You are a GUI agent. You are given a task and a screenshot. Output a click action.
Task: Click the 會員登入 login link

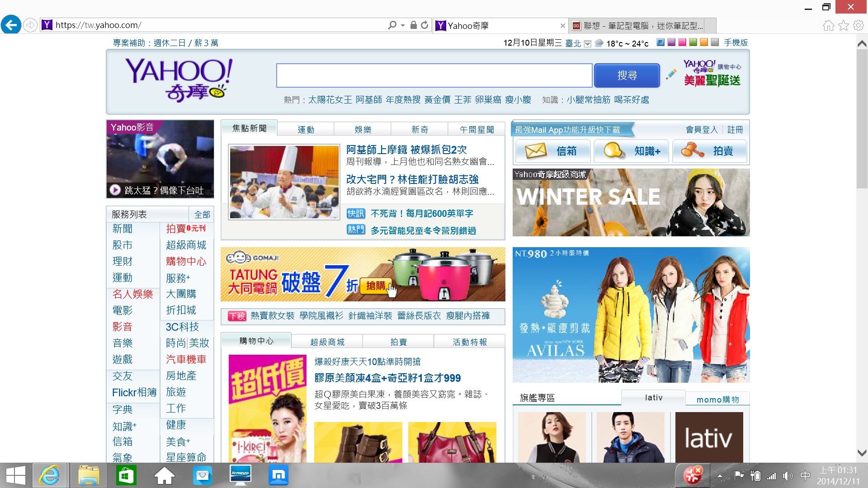[x=702, y=130]
